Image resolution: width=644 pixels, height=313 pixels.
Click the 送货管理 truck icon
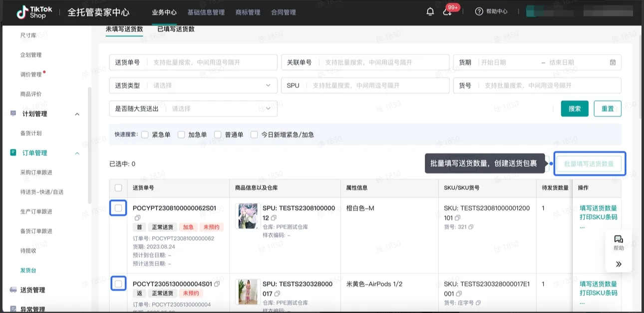click(x=13, y=289)
